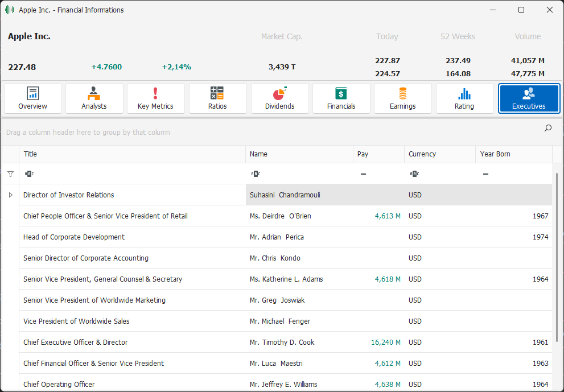Select the Mr. Adrian Perica cell
Image resolution: width=564 pixels, height=392 pixels.
coord(299,237)
